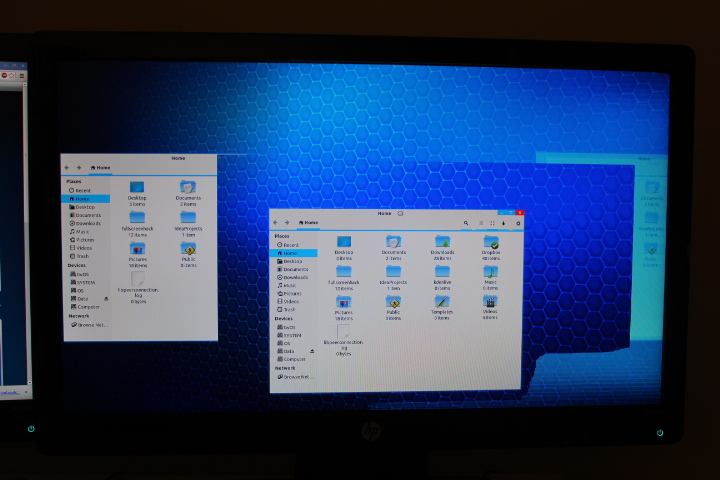
Task: Switch to list view in right window
Action: [x=480, y=222]
